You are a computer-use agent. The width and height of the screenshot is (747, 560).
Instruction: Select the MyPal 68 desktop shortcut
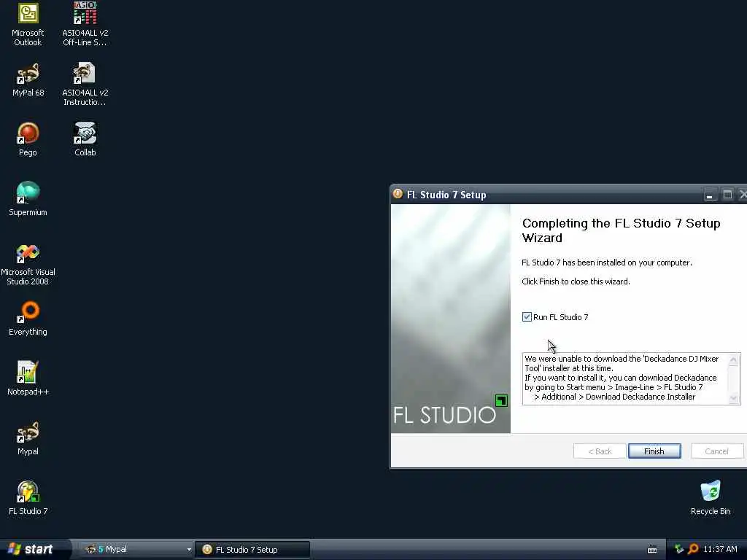(28, 79)
